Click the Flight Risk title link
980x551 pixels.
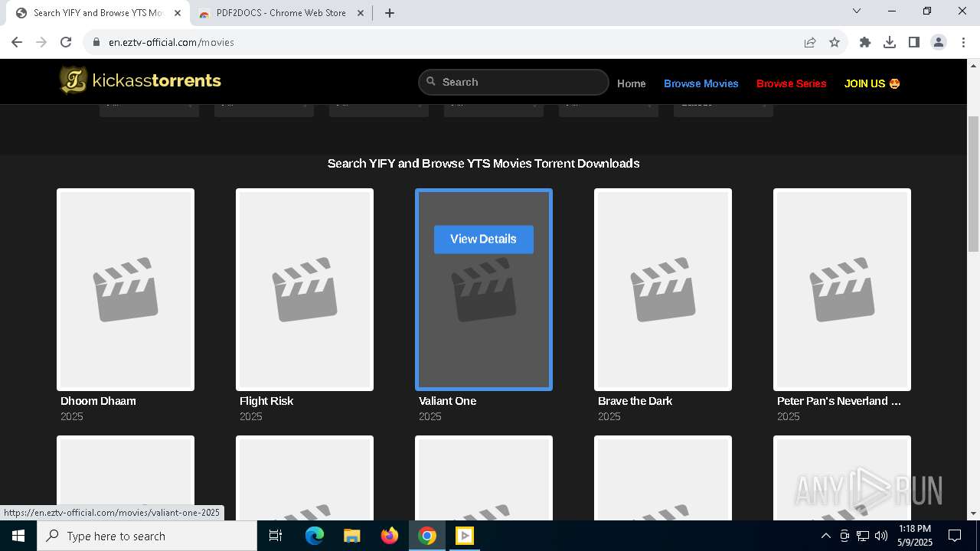pyautogui.click(x=266, y=401)
